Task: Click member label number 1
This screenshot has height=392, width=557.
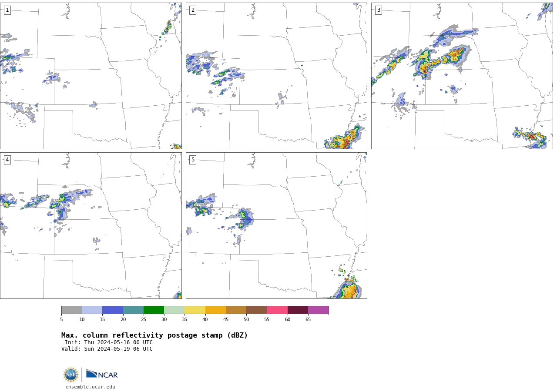Action: [7, 10]
